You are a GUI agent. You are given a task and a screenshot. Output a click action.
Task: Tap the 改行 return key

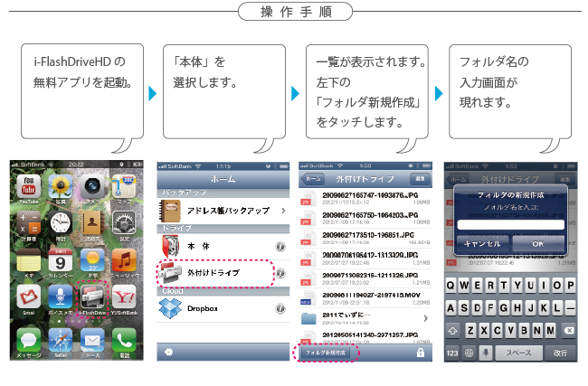(560, 353)
